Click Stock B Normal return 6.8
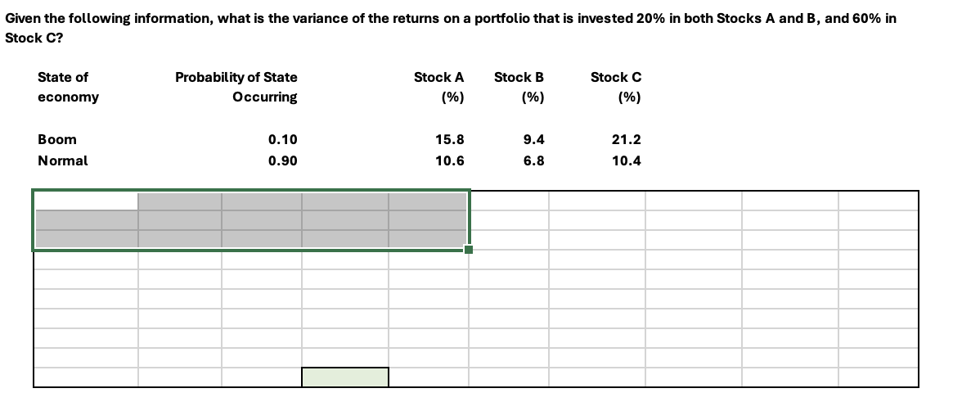The height and width of the screenshot is (411, 980). point(533,160)
